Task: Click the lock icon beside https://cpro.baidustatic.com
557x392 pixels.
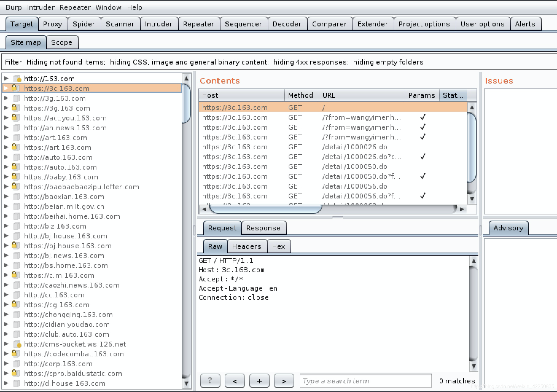Action: tap(15, 373)
